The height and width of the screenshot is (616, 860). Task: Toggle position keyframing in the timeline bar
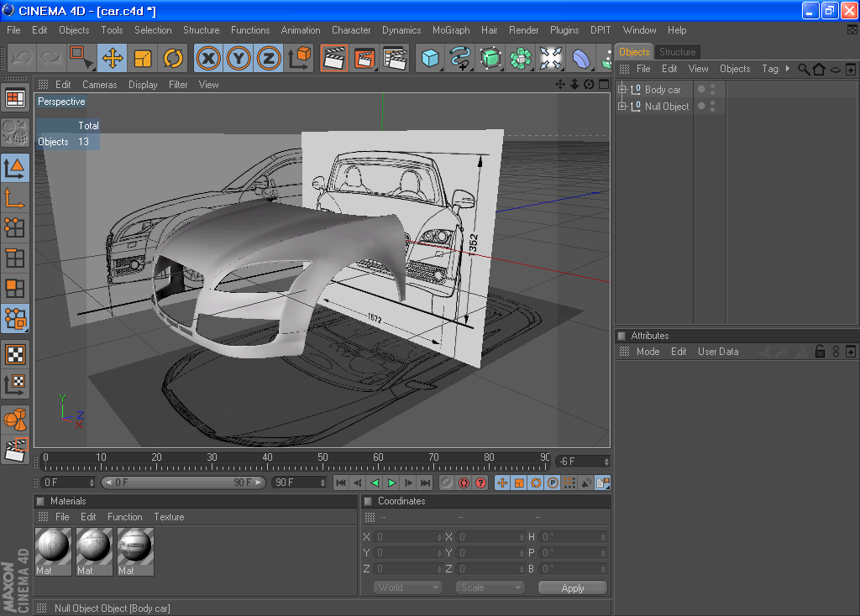point(502,483)
